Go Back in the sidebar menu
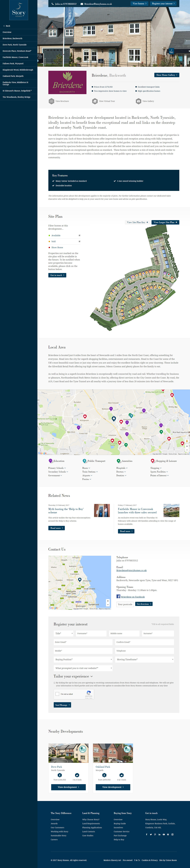 pos(7,26)
